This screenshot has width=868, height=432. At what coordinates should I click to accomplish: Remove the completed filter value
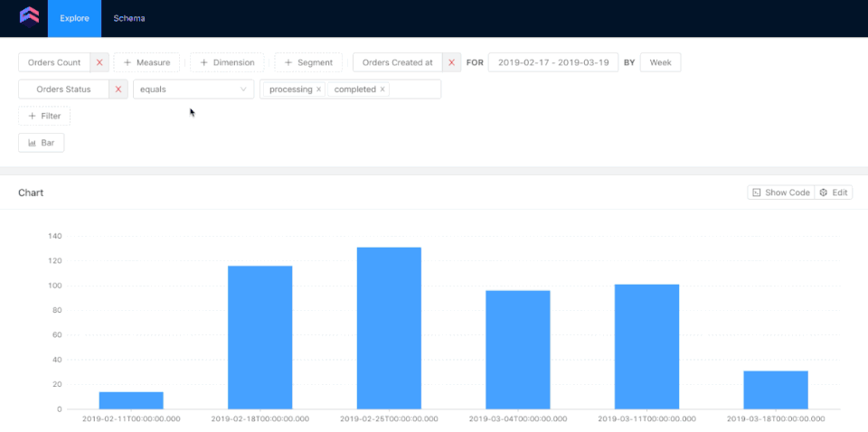click(382, 89)
